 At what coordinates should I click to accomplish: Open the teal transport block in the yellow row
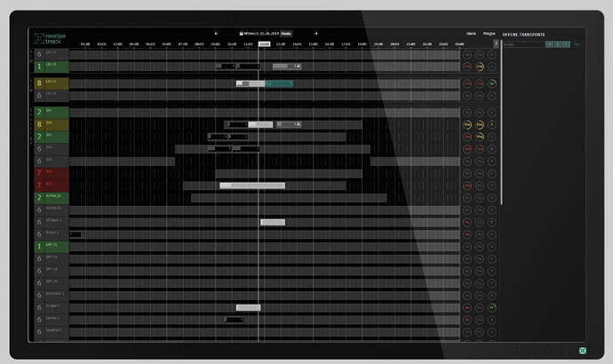click(x=279, y=83)
